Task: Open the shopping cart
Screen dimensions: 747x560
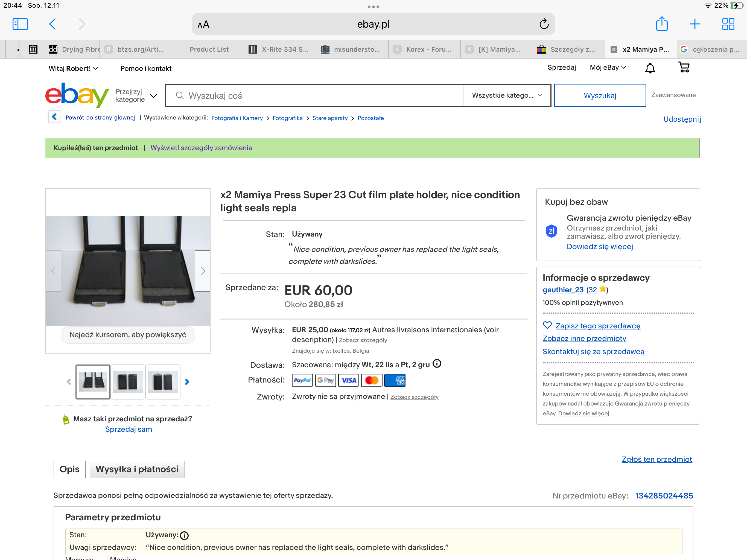Action: pos(684,67)
